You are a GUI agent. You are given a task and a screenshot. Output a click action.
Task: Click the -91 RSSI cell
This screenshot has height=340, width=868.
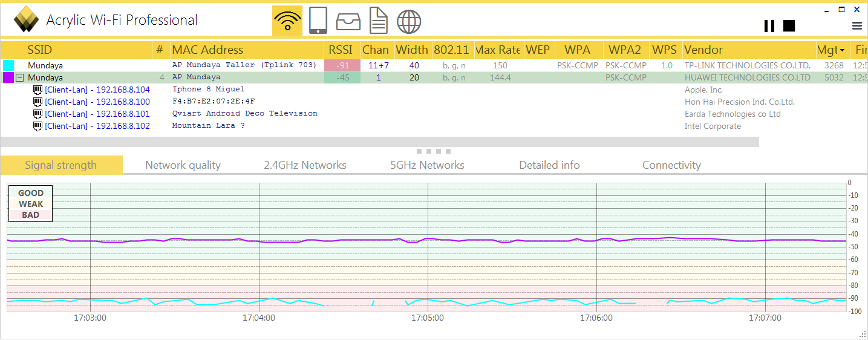pyautogui.click(x=342, y=65)
